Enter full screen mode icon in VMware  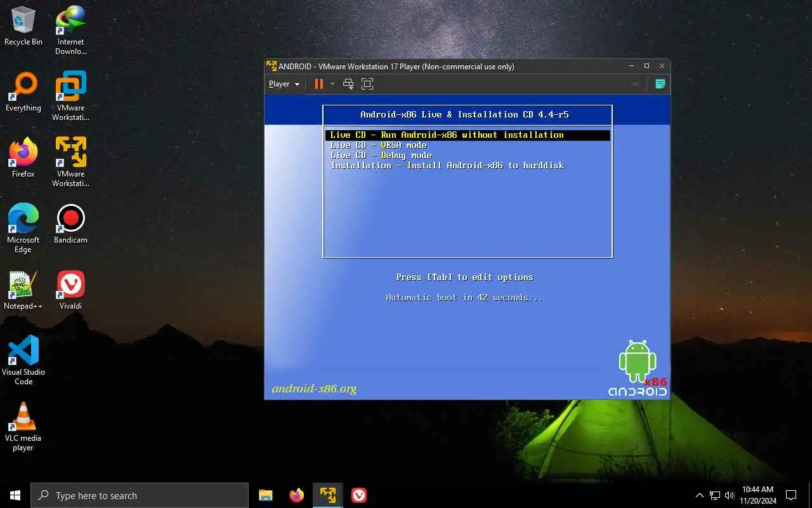[x=367, y=84]
